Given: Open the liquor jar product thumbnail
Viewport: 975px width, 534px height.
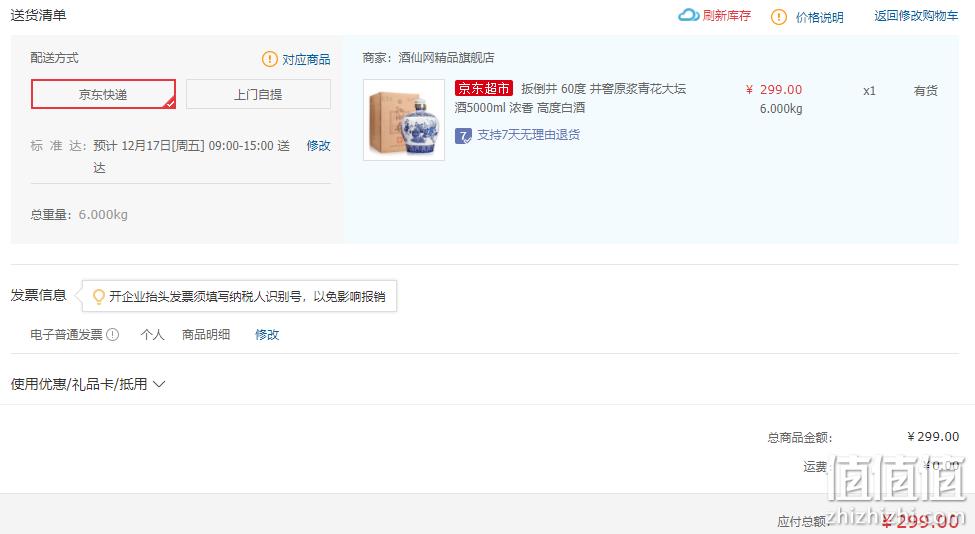Looking at the screenshot, I should (x=404, y=120).
